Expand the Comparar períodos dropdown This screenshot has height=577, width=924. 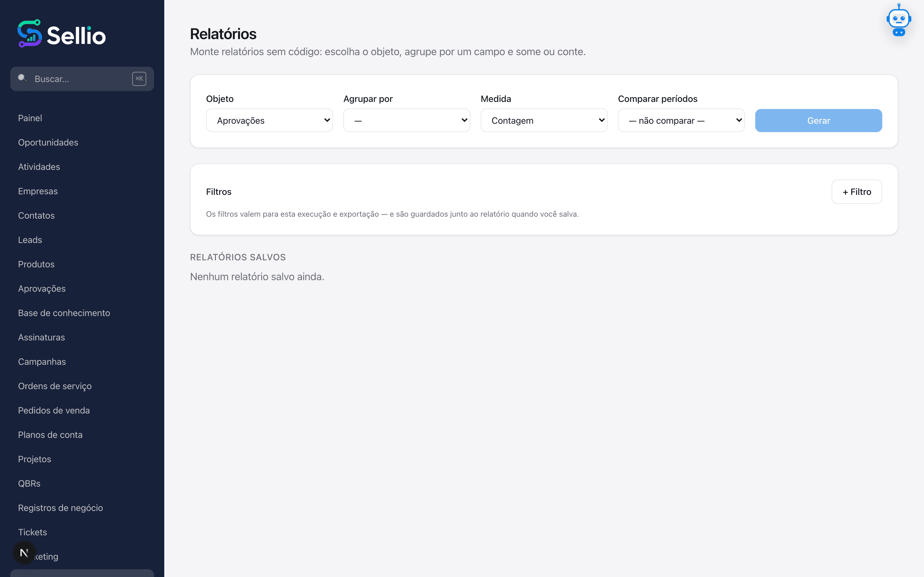click(x=681, y=121)
